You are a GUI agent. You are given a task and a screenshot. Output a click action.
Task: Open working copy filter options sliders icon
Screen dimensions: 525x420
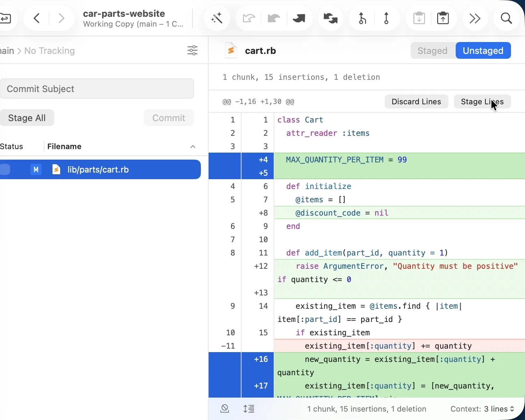pos(192,50)
